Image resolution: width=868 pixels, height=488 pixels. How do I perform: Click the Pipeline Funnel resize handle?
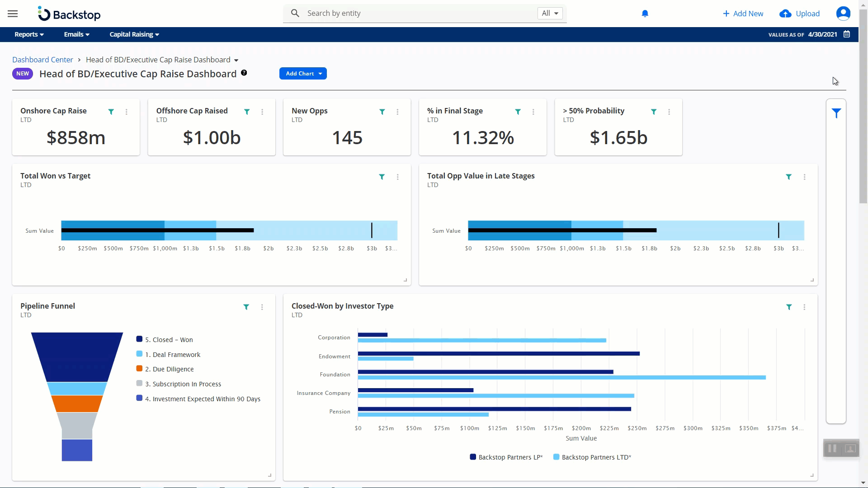click(x=269, y=475)
